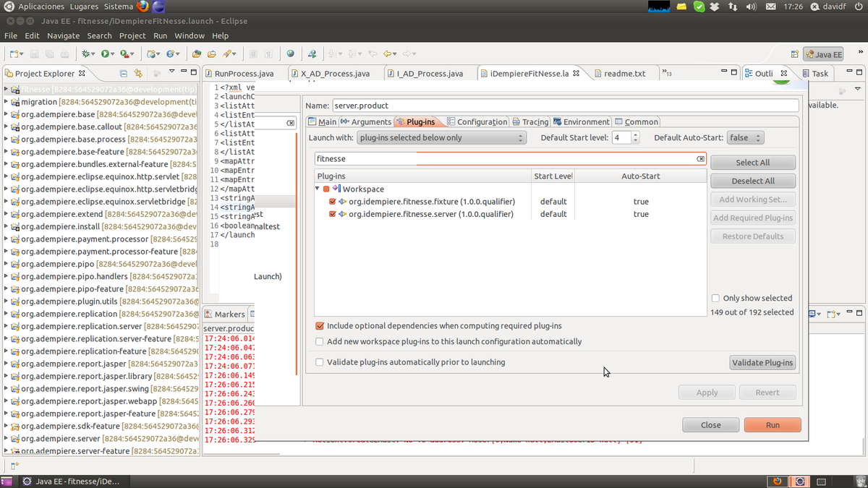Check the Only show selected box
868x488 pixels.
tap(715, 298)
